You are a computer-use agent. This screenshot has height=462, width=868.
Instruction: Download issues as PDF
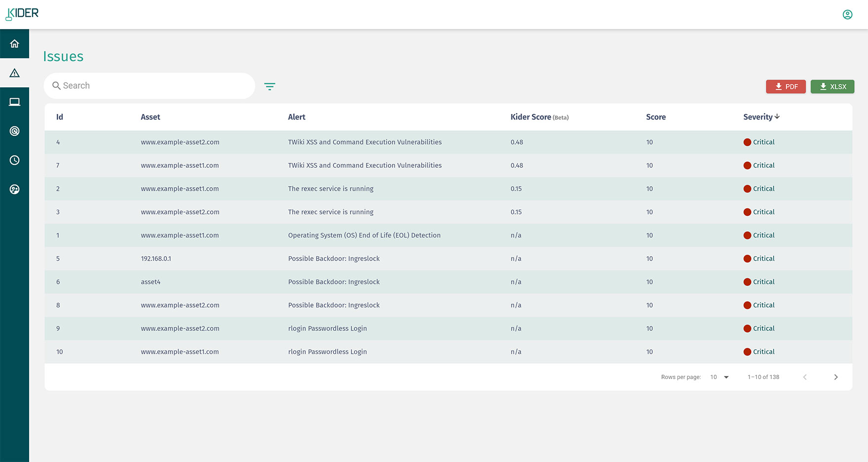click(x=786, y=86)
